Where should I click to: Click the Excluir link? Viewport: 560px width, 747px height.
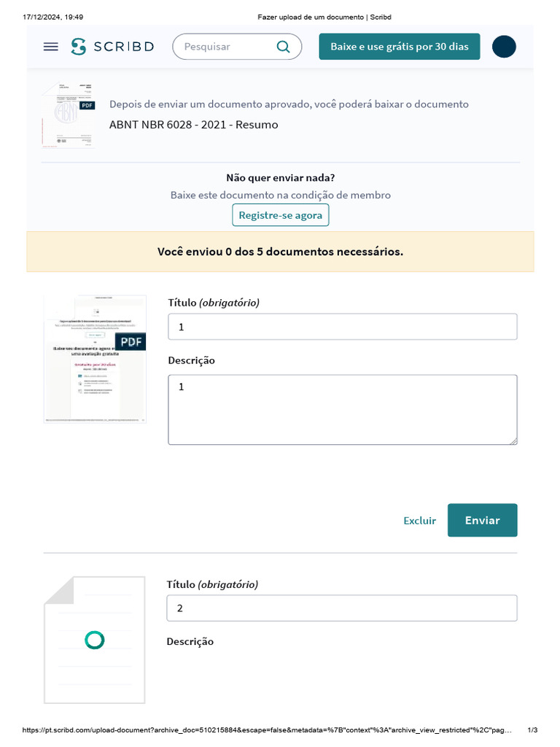[x=419, y=520]
